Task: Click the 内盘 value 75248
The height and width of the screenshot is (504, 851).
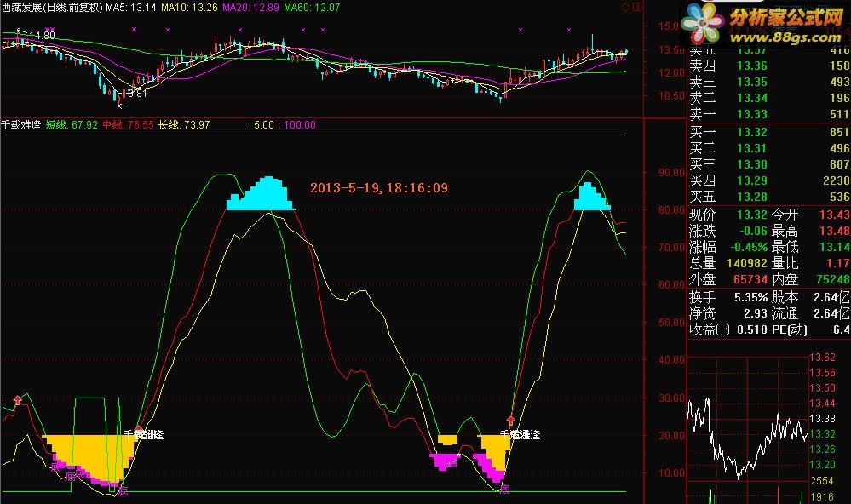Action: (833, 279)
